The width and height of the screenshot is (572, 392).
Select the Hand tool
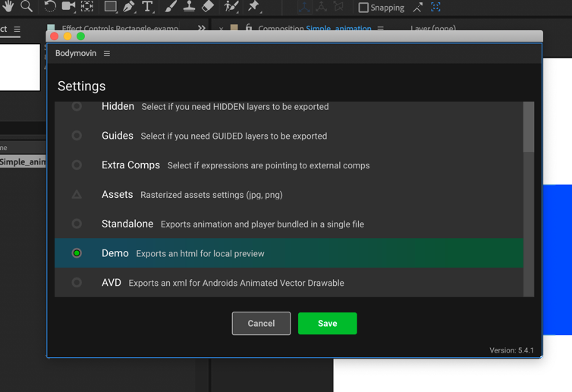click(8, 7)
